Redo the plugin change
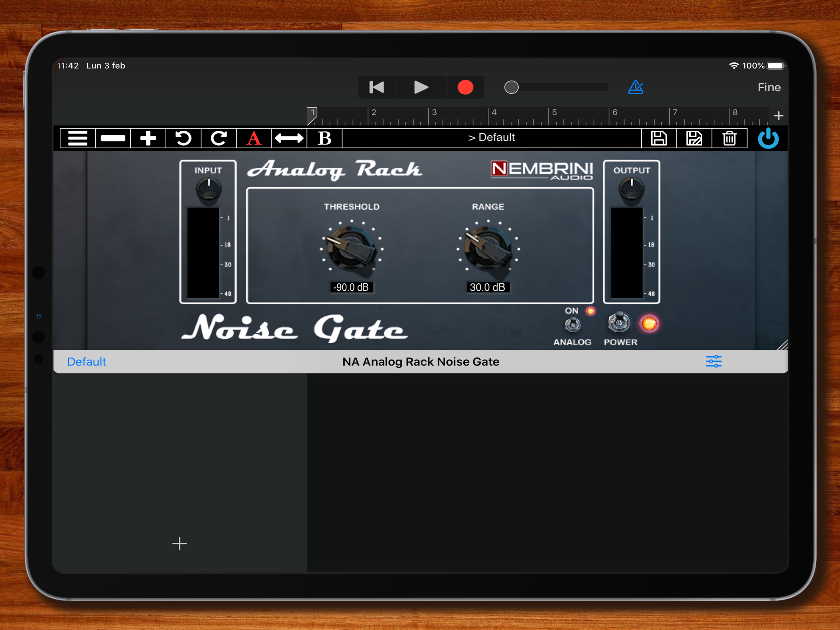840x630 pixels. click(219, 138)
